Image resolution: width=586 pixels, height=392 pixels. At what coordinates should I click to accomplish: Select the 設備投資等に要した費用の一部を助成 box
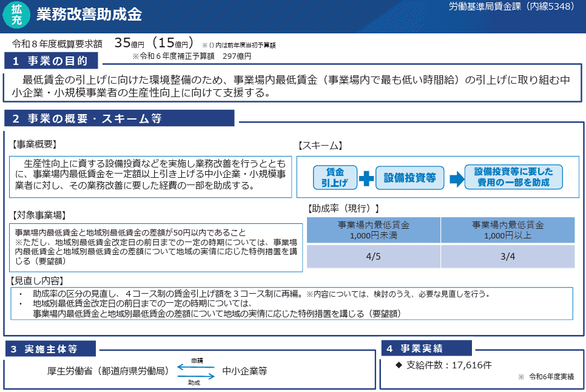513,177
